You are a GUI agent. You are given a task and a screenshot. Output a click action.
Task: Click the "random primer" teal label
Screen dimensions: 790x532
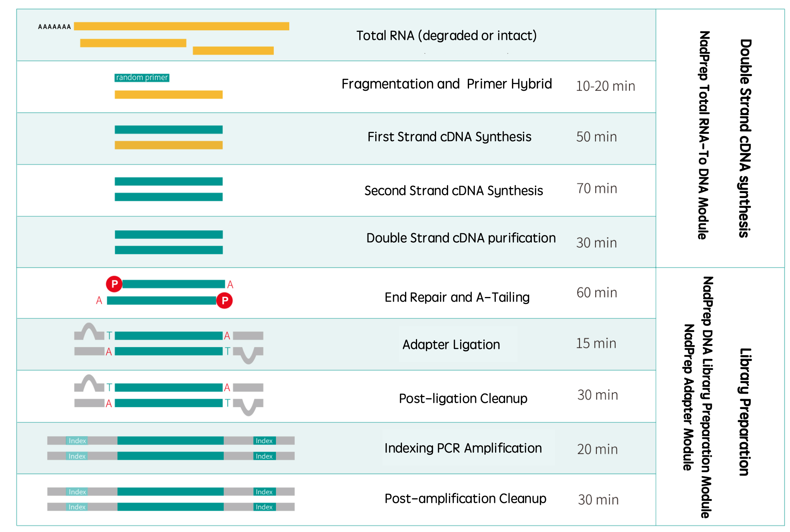click(142, 78)
